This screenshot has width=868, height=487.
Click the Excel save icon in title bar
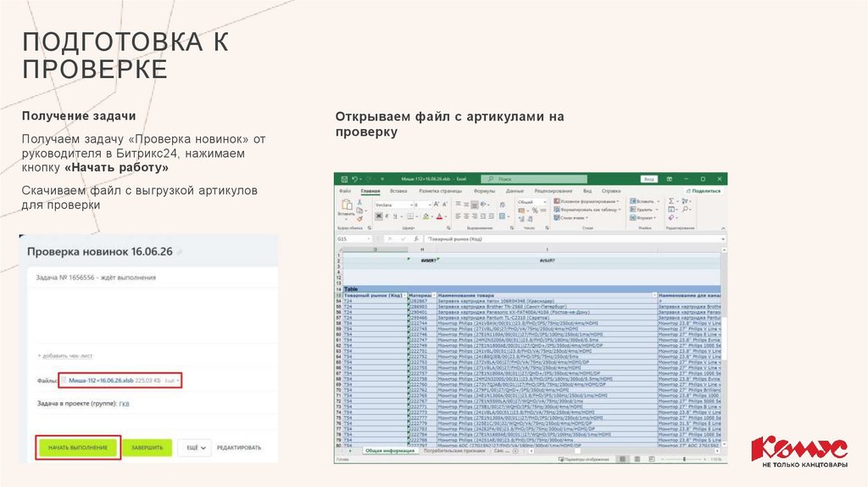(x=344, y=179)
